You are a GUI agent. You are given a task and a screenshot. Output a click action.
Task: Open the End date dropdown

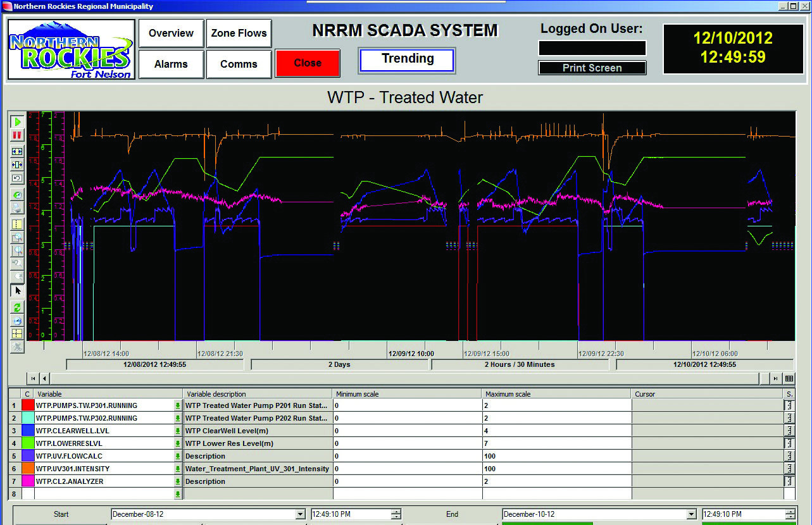tap(691, 515)
